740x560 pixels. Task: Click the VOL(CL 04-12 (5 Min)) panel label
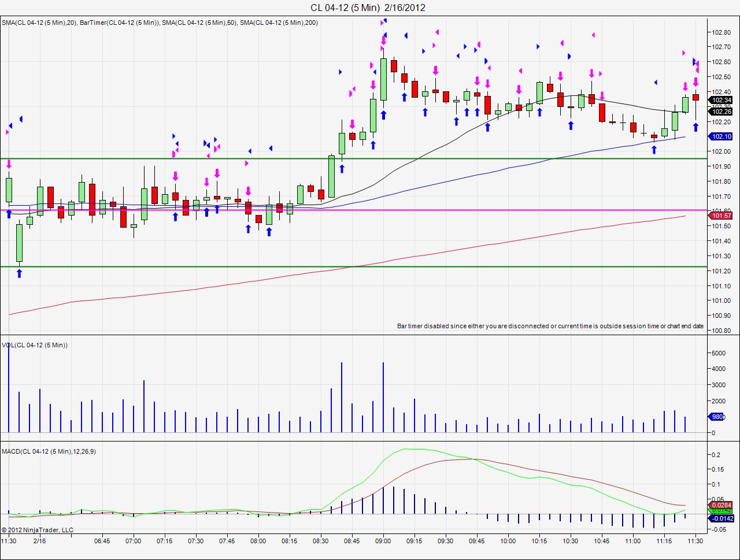[35, 345]
